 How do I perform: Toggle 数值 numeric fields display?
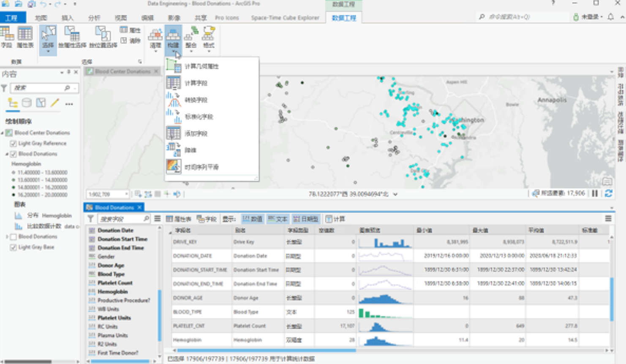(253, 219)
